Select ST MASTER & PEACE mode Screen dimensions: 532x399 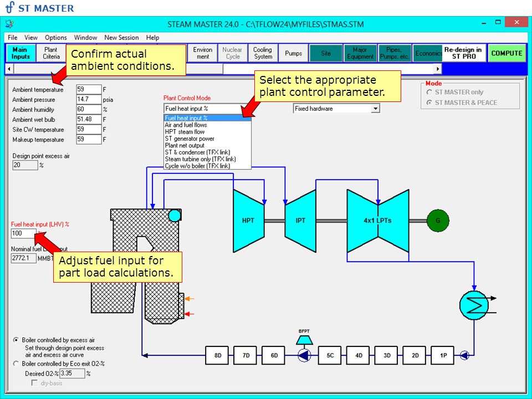click(462, 103)
